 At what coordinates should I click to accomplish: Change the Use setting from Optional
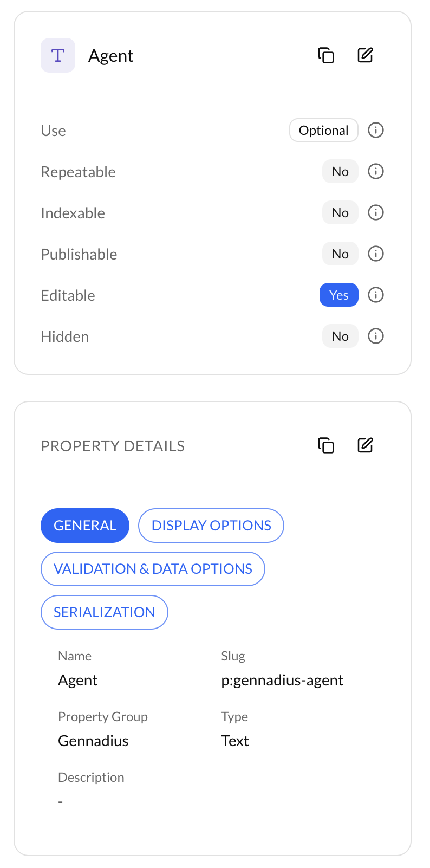pyautogui.click(x=323, y=130)
